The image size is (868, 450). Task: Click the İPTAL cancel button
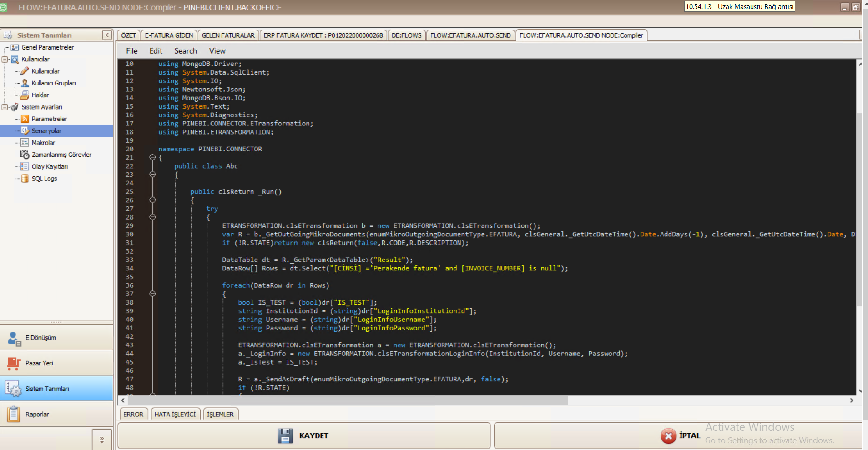pyautogui.click(x=678, y=435)
